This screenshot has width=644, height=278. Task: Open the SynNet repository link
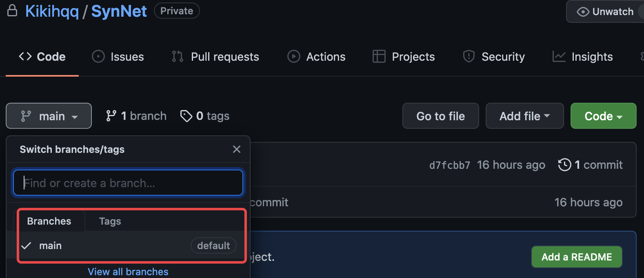[x=119, y=11]
